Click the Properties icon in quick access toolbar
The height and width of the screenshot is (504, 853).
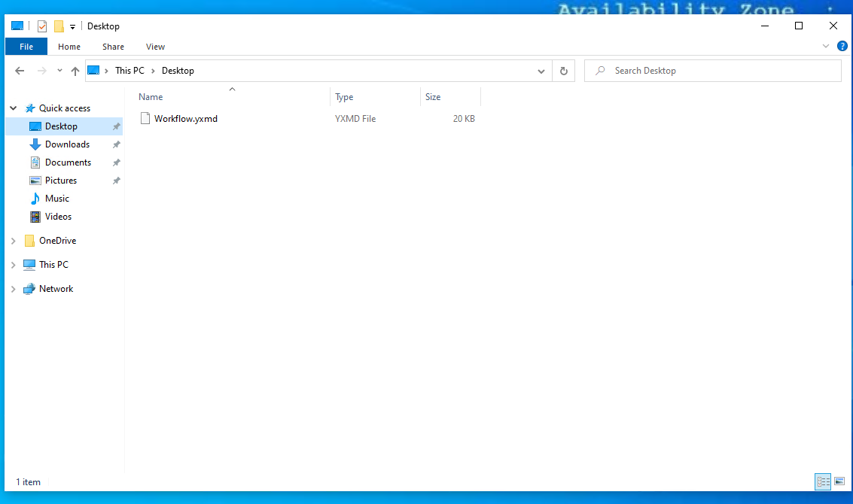coord(42,26)
